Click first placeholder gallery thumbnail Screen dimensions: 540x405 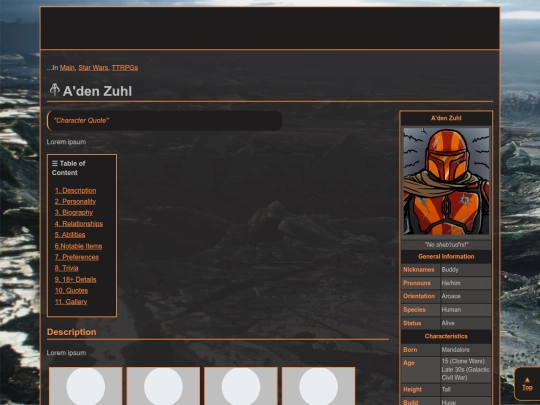click(x=85, y=386)
